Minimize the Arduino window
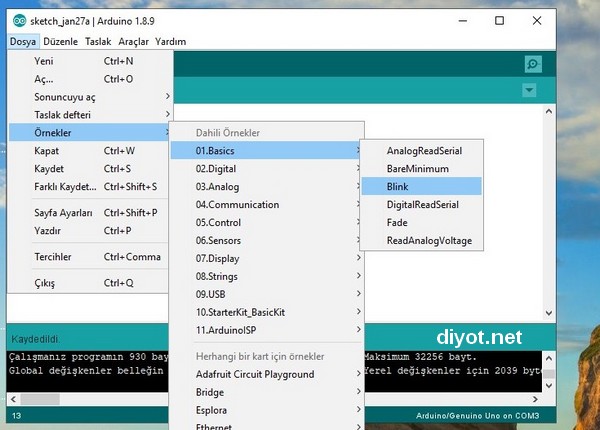This screenshot has height=430, width=600. pyautogui.click(x=463, y=21)
